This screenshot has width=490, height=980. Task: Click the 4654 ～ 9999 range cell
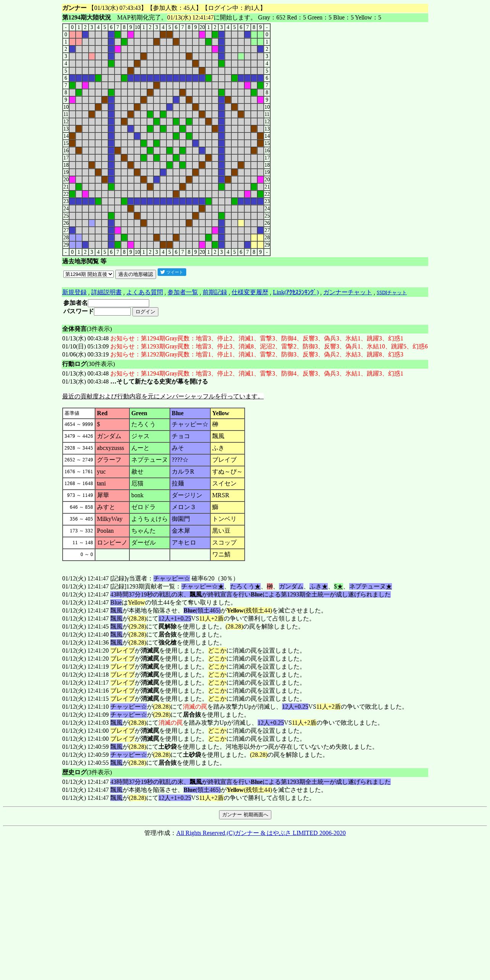point(79,424)
